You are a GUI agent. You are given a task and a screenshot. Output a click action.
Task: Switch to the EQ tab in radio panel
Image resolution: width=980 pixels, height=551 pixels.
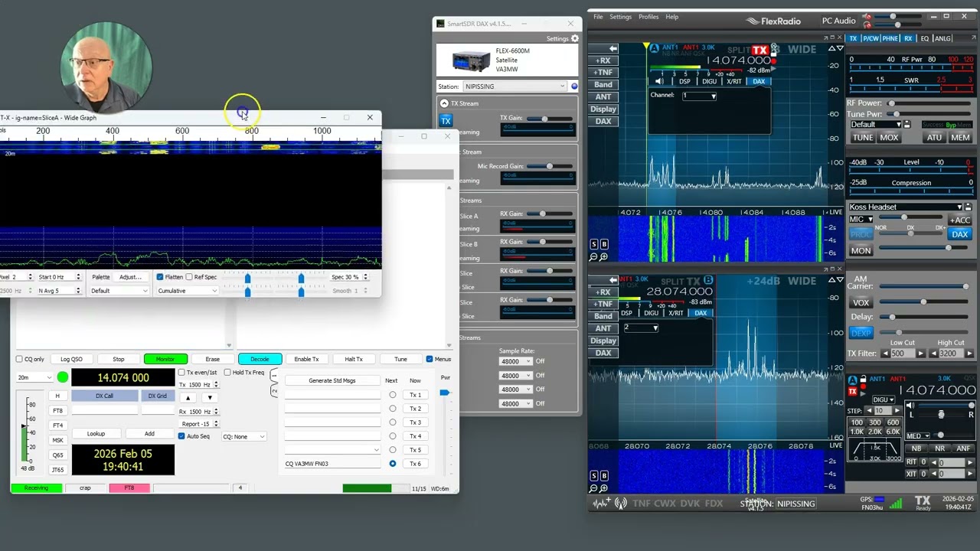[924, 38]
